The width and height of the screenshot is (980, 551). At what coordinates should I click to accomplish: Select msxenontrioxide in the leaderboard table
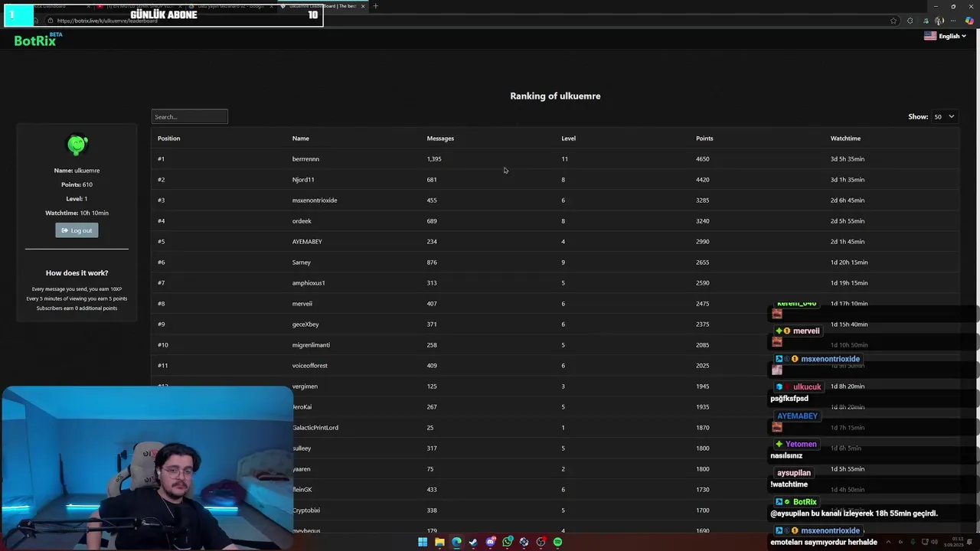(315, 201)
